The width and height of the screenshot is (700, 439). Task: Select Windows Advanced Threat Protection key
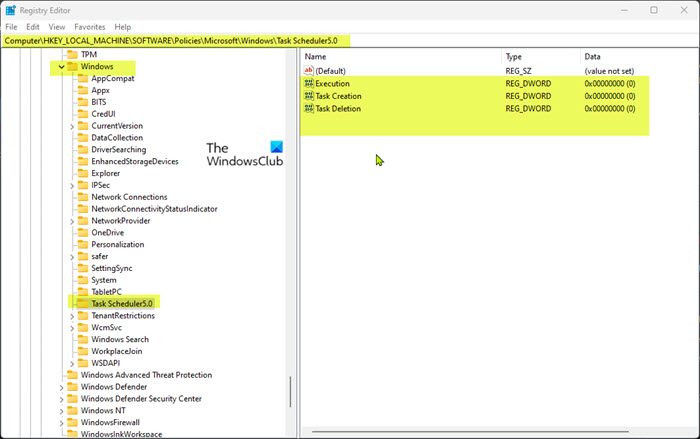click(146, 375)
